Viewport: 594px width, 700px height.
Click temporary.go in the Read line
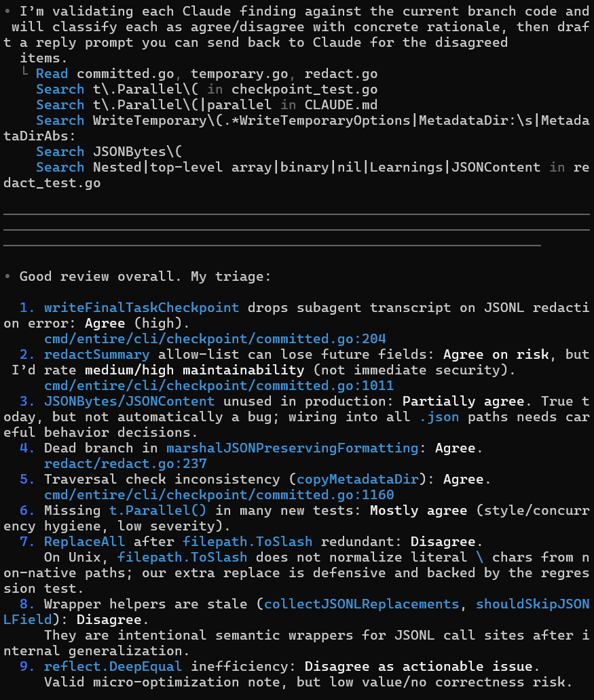240,74
